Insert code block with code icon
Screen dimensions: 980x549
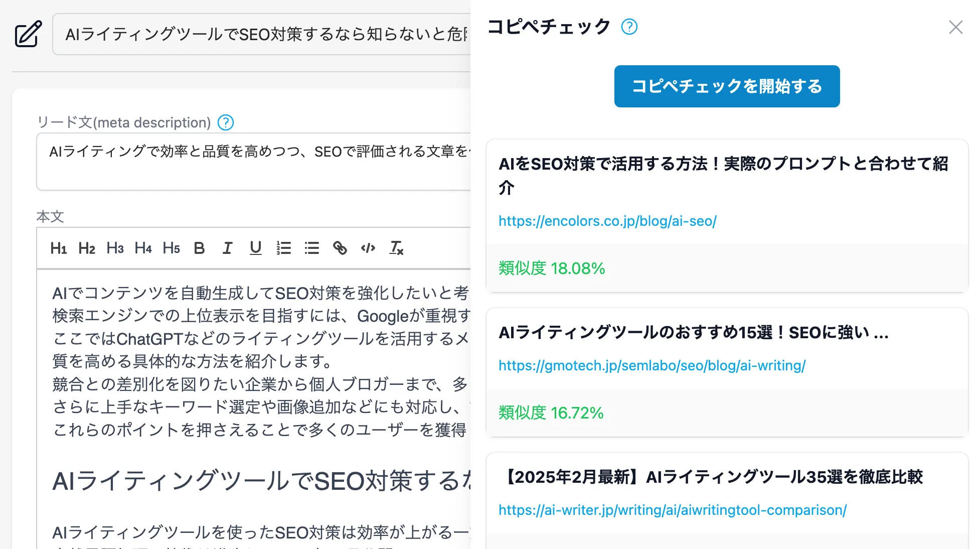click(x=368, y=248)
